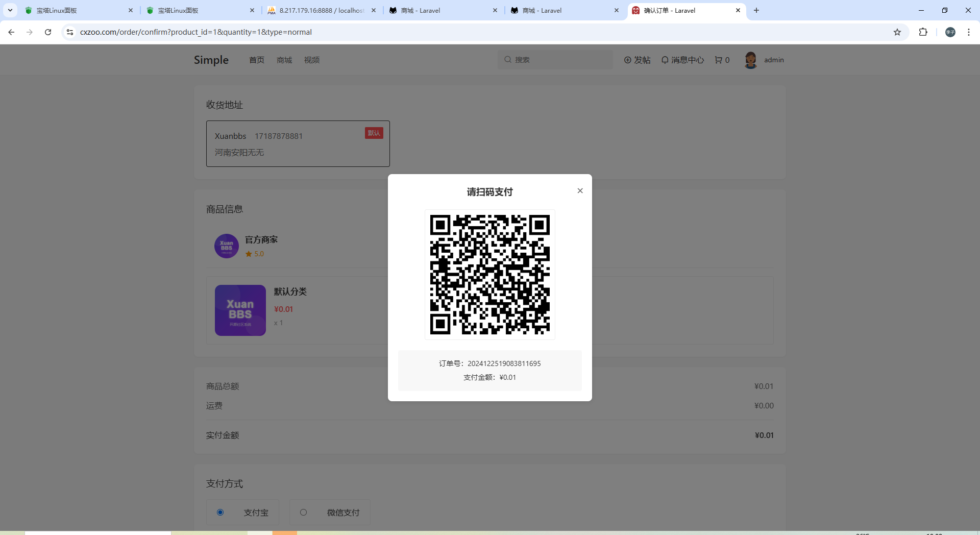Open the 商城 navigation link
Screen dimensions: 980x535
click(x=284, y=60)
